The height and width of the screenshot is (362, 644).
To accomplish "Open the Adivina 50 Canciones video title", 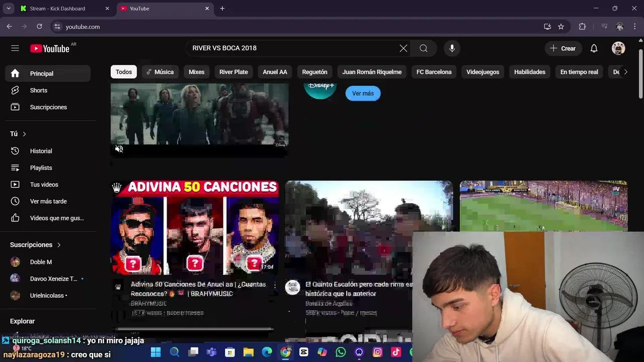I will [198, 289].
